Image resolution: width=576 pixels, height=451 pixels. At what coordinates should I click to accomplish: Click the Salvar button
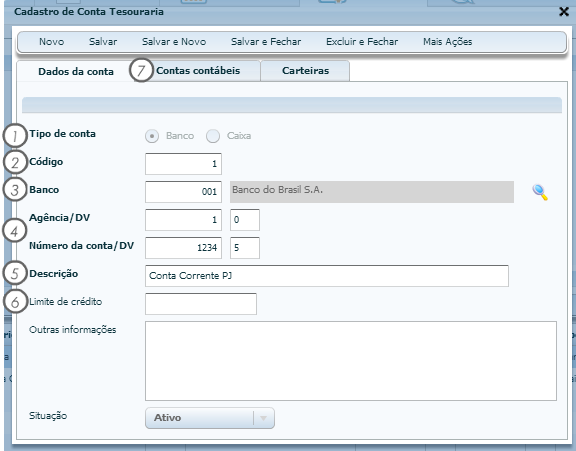pyautogui.click(x=103, y=42)
